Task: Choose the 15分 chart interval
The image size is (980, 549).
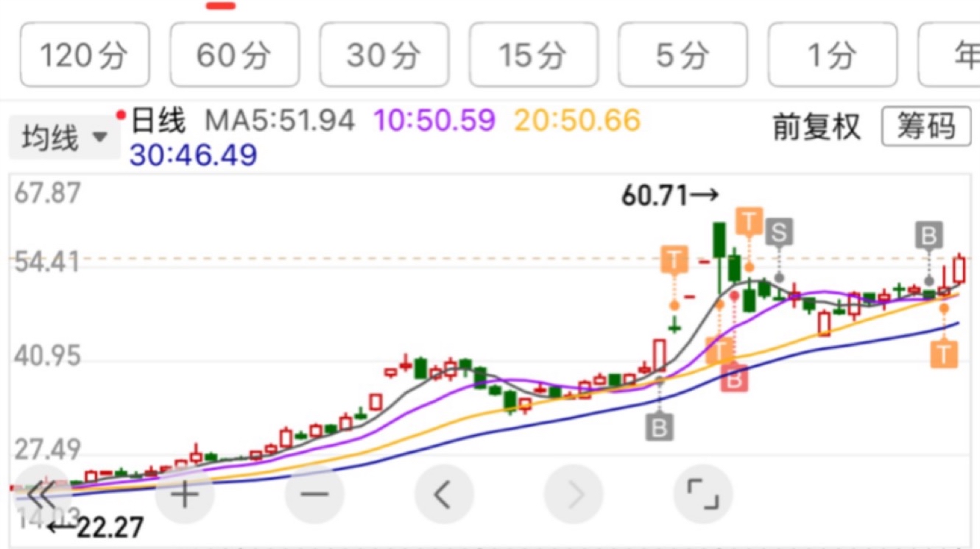Action: [x=533, y=55]
